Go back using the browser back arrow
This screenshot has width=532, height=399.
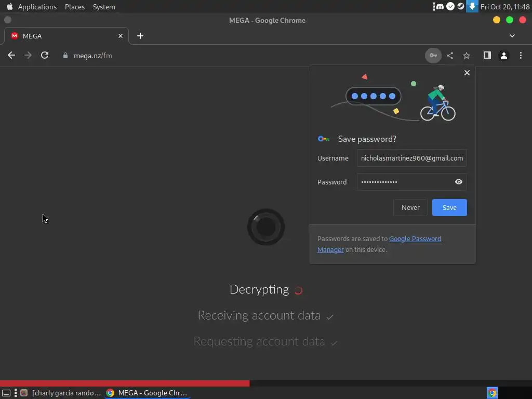click(x=11, y=55)
